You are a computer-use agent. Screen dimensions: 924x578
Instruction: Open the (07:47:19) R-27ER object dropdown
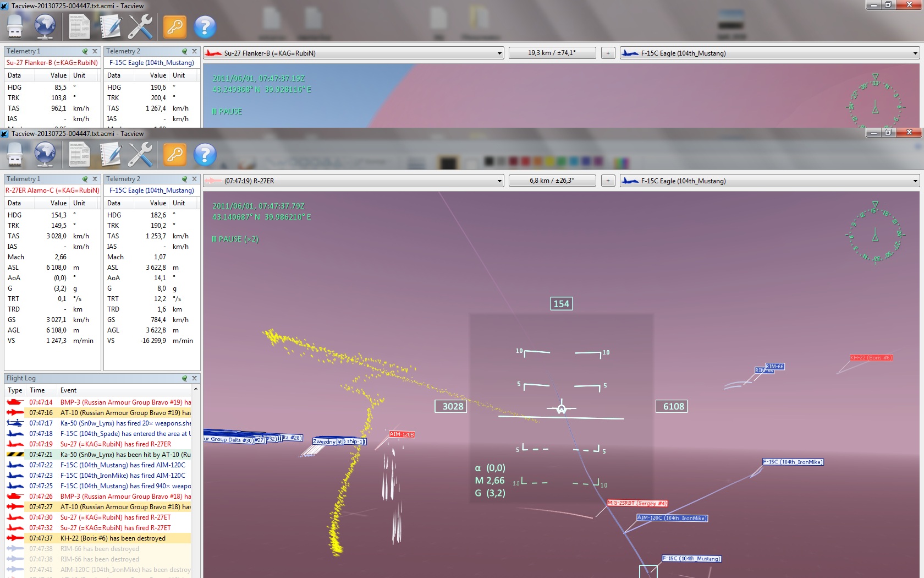coord(354,181)
